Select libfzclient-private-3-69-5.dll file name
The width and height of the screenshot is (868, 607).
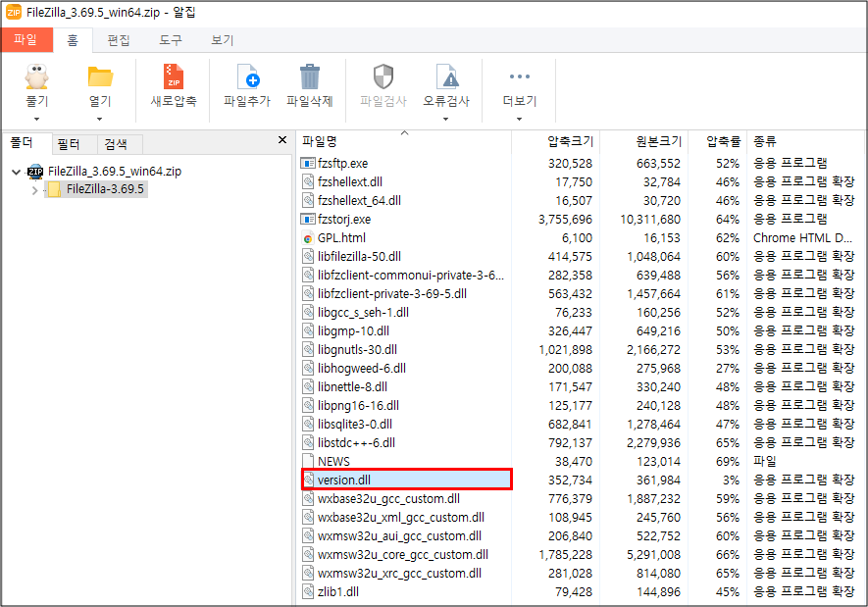click(x=392, y=294)
